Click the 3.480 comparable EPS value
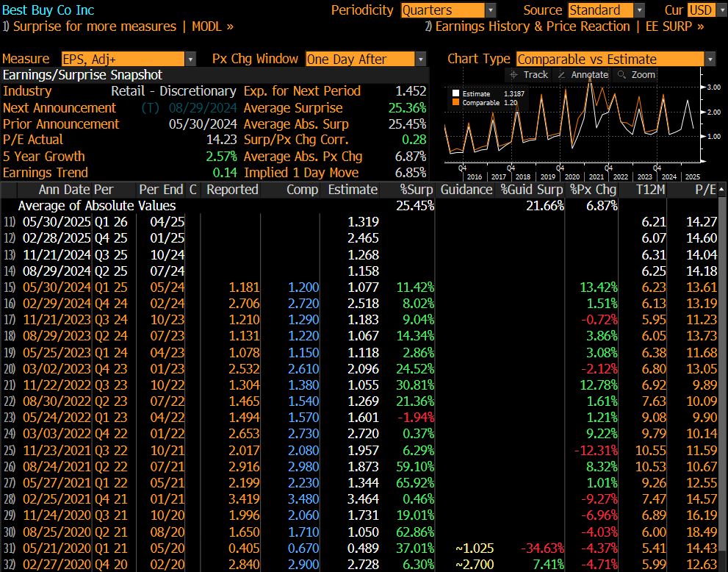Image resolution: width=728 pixels, height=572 pixels. [303, 499]
